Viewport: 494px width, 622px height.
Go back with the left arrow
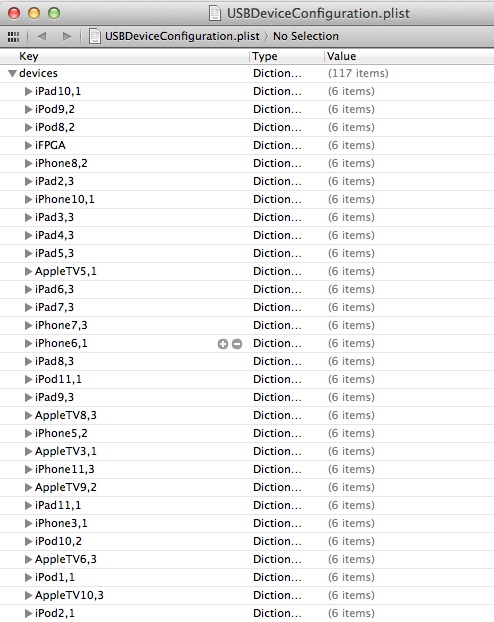click(x=42, y=36)
